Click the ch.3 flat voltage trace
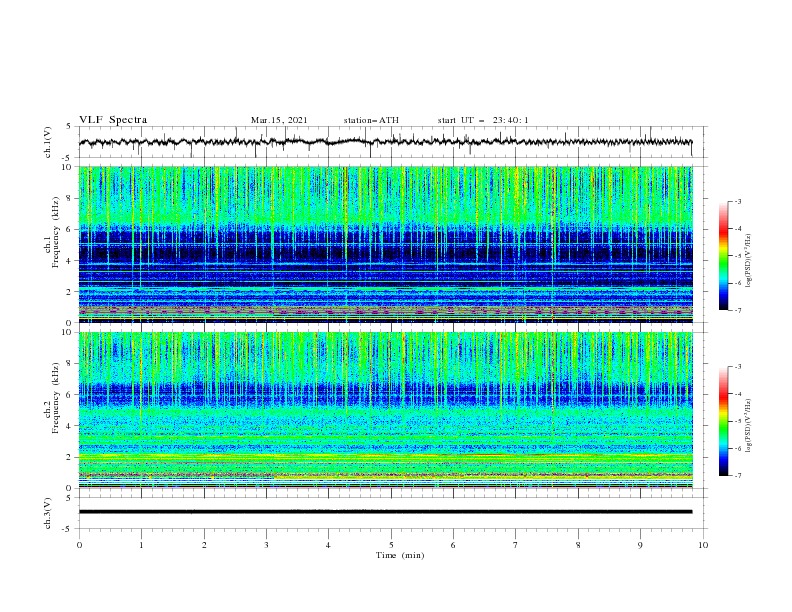Viewport: 792px width, 612px height. pos(386,512)
